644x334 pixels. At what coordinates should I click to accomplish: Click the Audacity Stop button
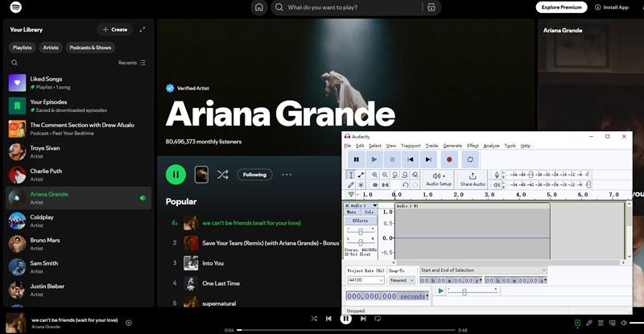click(392, 159)
